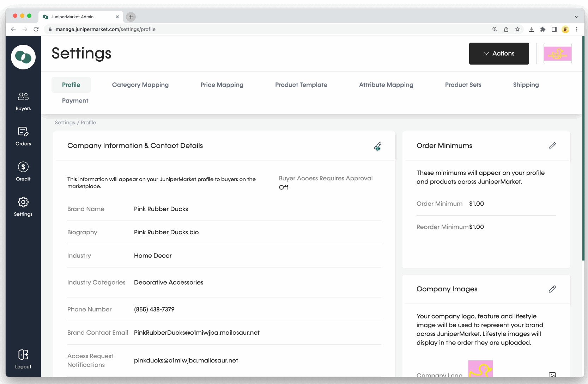This screenshot has height=384, width=588.
Task: Click the address bar URL field
Action: 268,29
